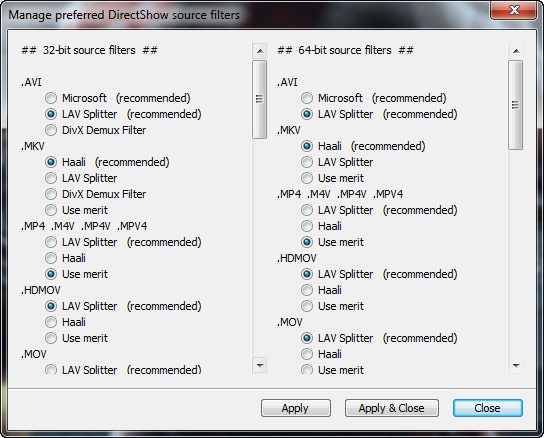Choose Haali for 32-bit .HDMOV
Screen dimensions: 544x438
[x=51, y=322]
